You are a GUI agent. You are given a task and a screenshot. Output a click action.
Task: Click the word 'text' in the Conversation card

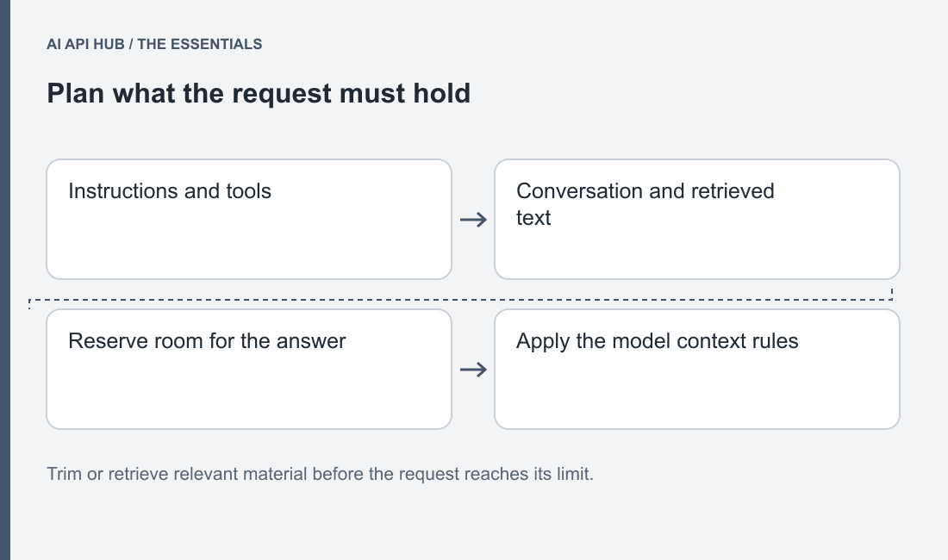coord(533,217)
